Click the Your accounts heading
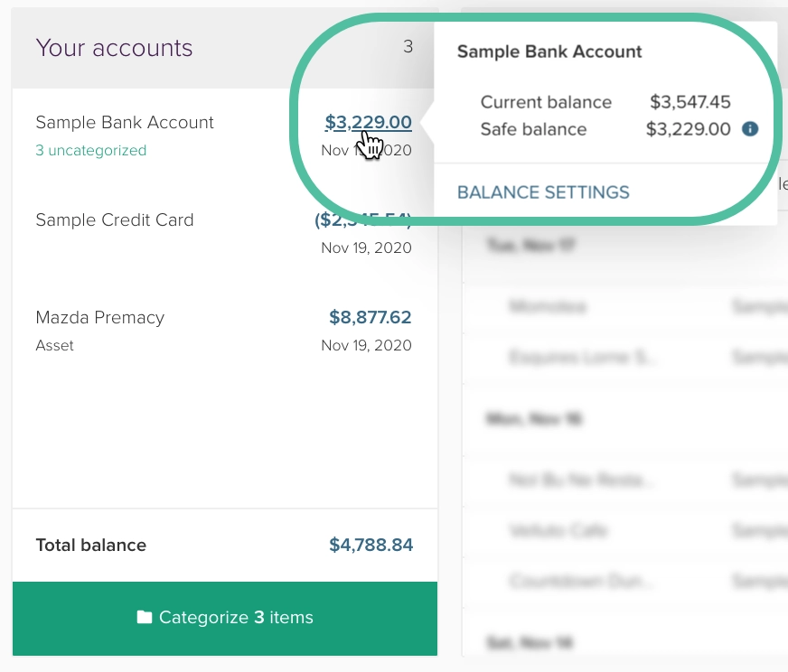Image resolution: width=788 pixels, height=672 pixels. tap(114, 48)
